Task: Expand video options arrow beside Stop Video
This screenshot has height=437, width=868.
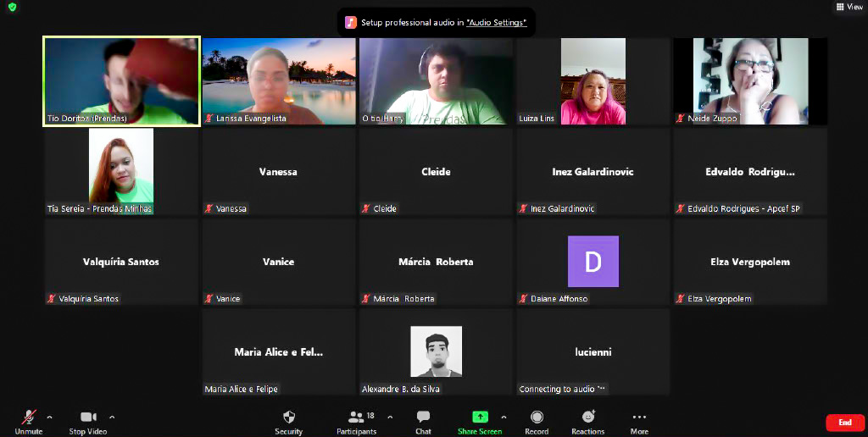Action: [112, 417]
